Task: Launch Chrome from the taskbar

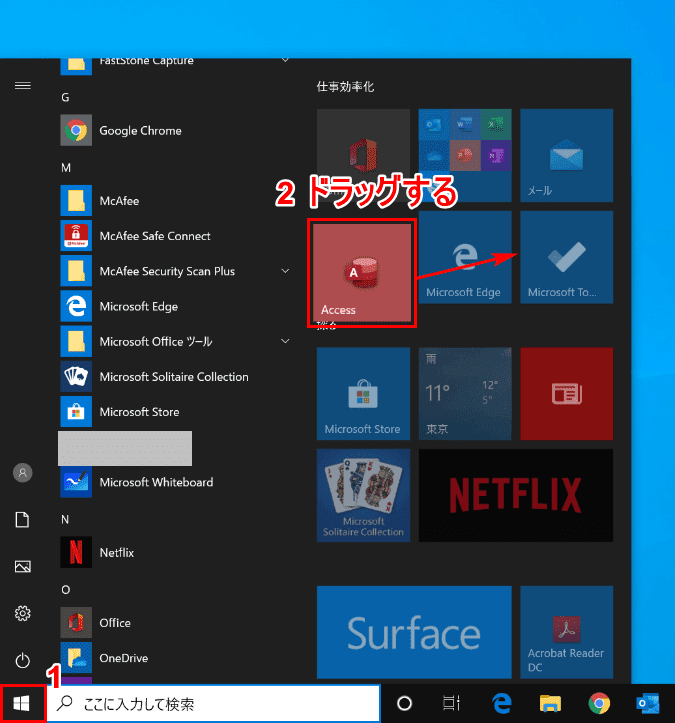Action: (x=599, y=704)
